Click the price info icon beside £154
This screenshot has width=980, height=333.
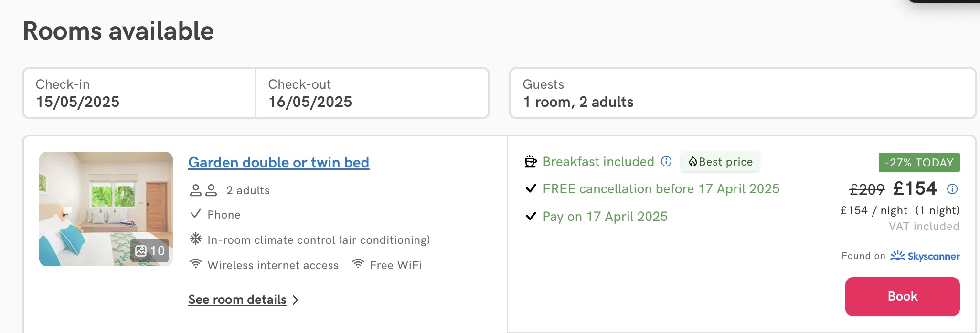point(952,189)
